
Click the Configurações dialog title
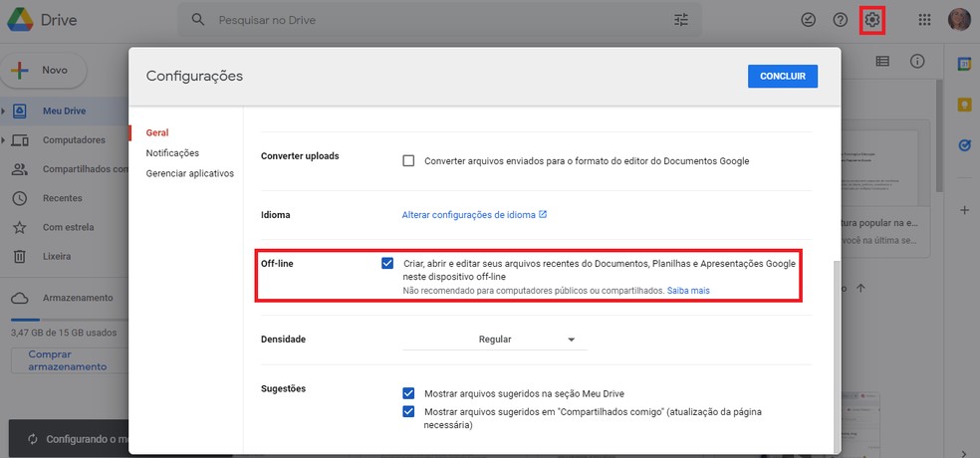(194, 77)
